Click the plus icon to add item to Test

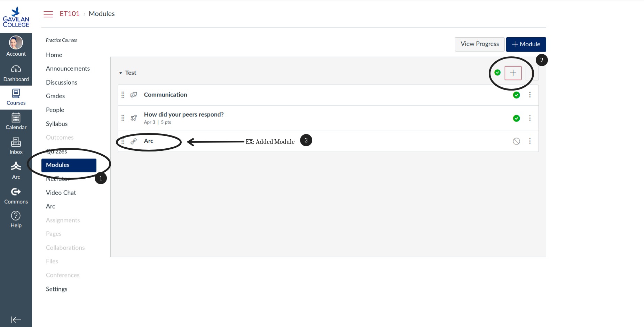click(513, 73)
